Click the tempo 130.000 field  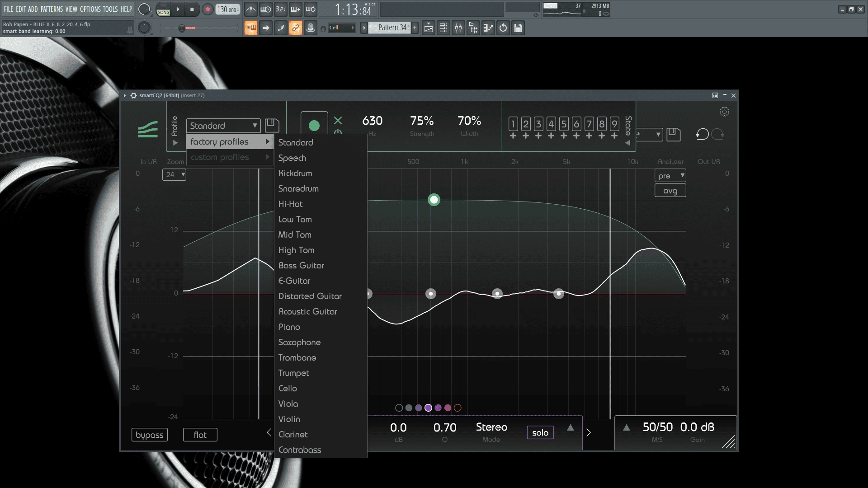[227, 9]
